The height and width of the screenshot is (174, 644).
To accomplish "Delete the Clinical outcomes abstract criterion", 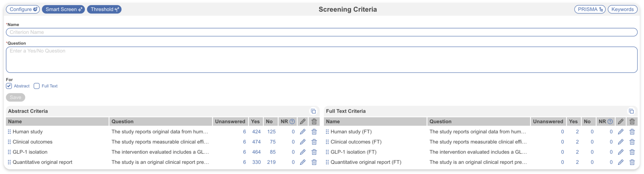I will 314,142.
